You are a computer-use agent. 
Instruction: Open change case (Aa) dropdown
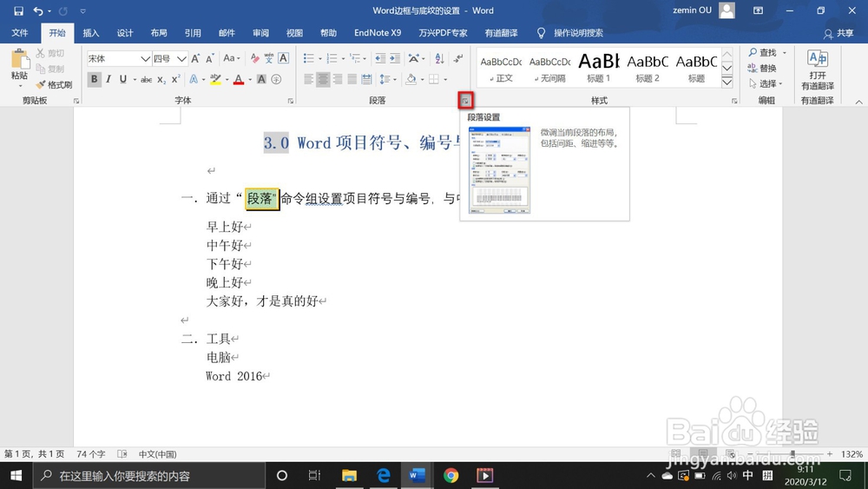[232, 58]
